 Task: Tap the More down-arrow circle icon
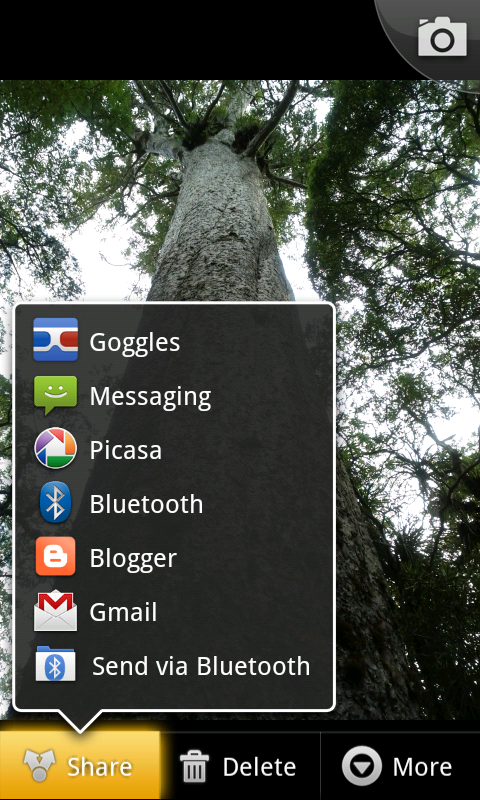pyautogui.click(x=362, y=766)
